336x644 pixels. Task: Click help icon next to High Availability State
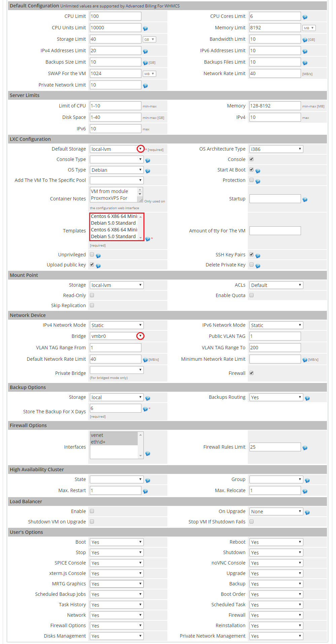147,480
